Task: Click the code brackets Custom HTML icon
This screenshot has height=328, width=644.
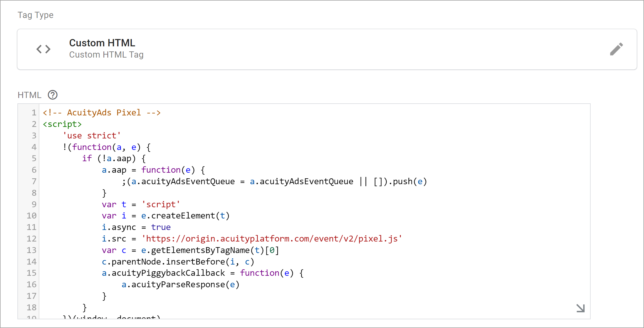Action: pyautogui.click(x=43, y=49)
